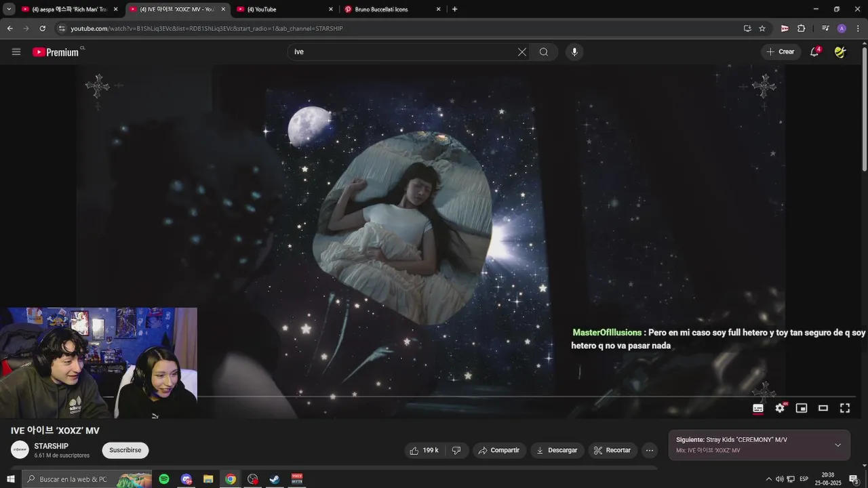Switch to theater mode view
The height and width of the screenshot is (488, 868).
coord(823,408)
